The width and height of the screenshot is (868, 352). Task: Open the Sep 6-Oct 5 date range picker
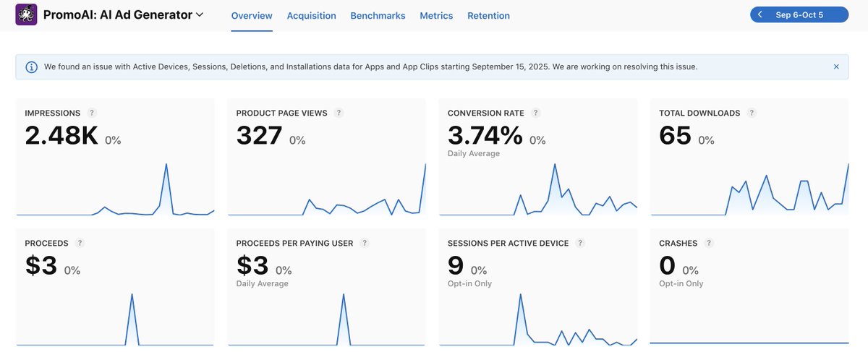click(799, 14)
